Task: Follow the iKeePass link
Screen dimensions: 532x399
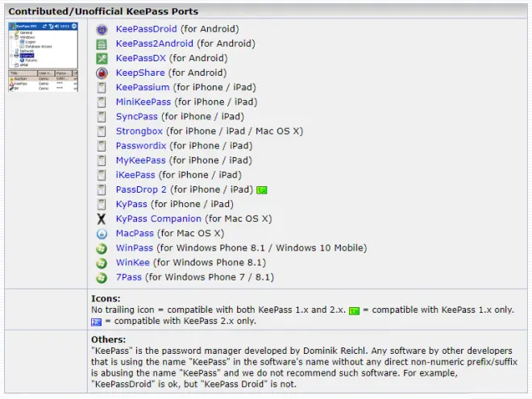Action: 135,175
